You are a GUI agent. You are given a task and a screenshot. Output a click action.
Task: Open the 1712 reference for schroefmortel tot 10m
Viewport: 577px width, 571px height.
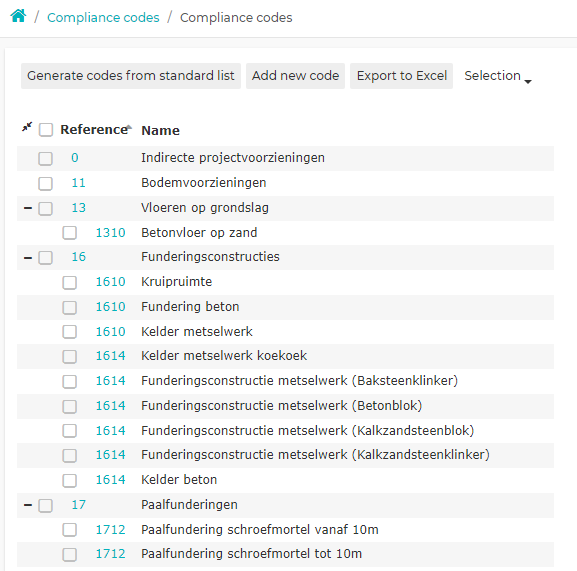(110, 554)
